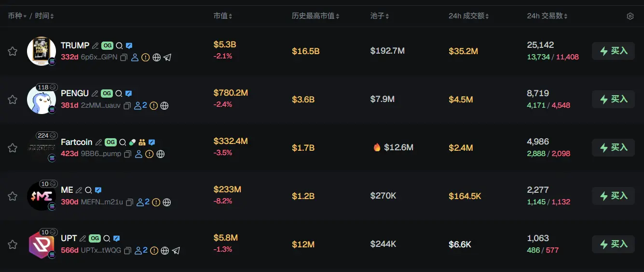Star the TRUMP token as favorite

[x=13, y=51]
